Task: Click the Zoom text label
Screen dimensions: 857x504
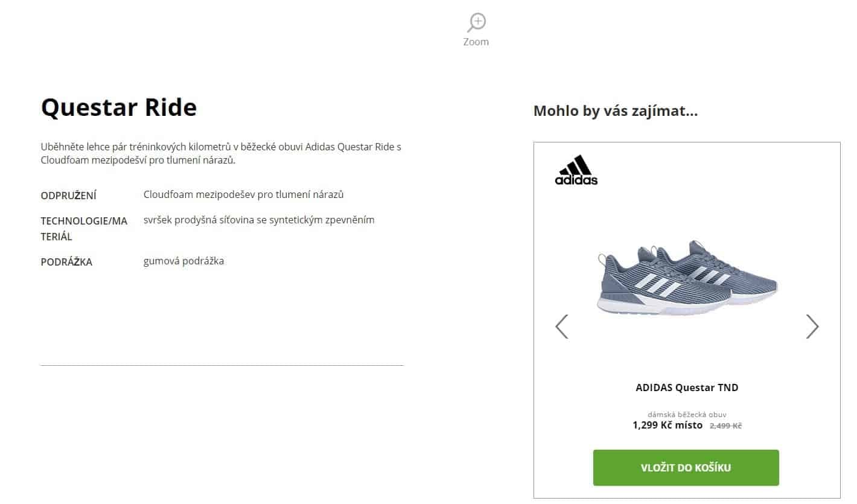Action: click(476, 42)
